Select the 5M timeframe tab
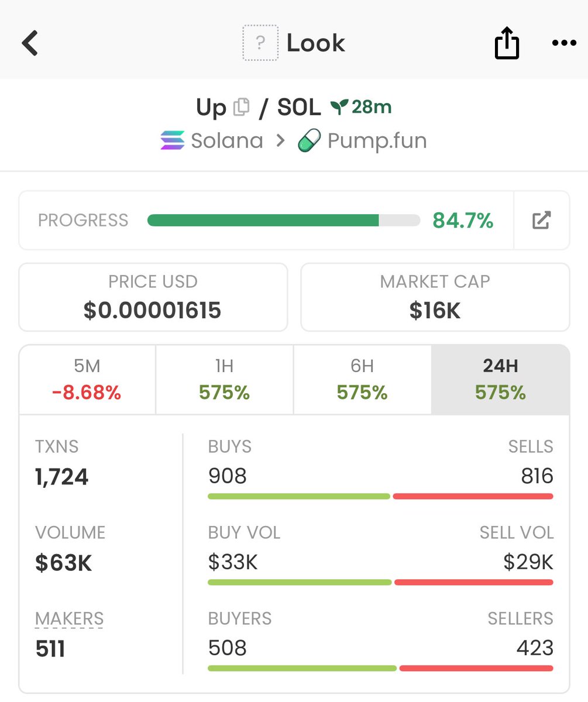This screenshot has width=588, height=702. (x=87, y=380)
